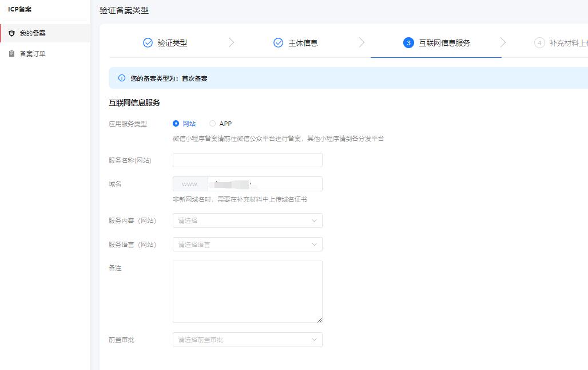This screenshot has width=588, height=370.
Task: Go to the 补充材料上传 step tab
Action: coord(561,43)
